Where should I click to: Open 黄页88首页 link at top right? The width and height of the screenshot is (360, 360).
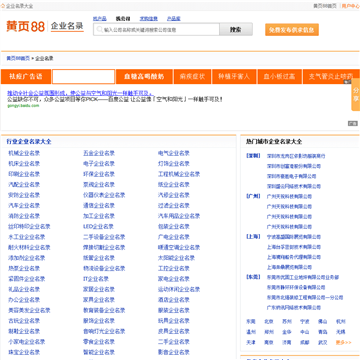tap(325, 6)
